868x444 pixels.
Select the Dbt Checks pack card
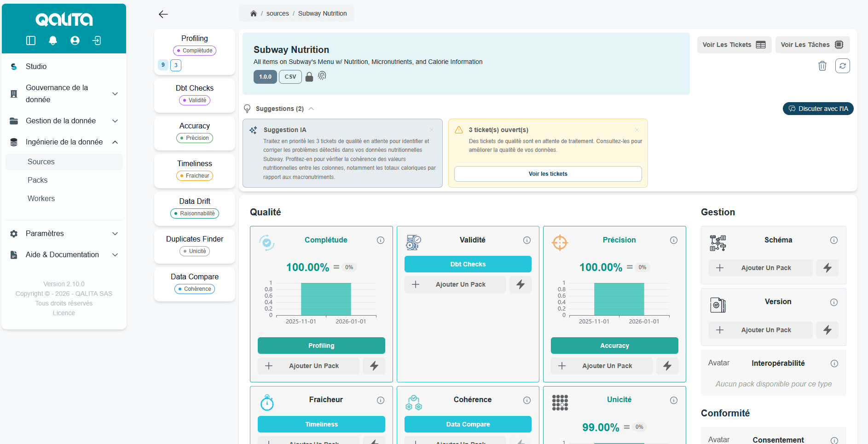pos(195,96)
